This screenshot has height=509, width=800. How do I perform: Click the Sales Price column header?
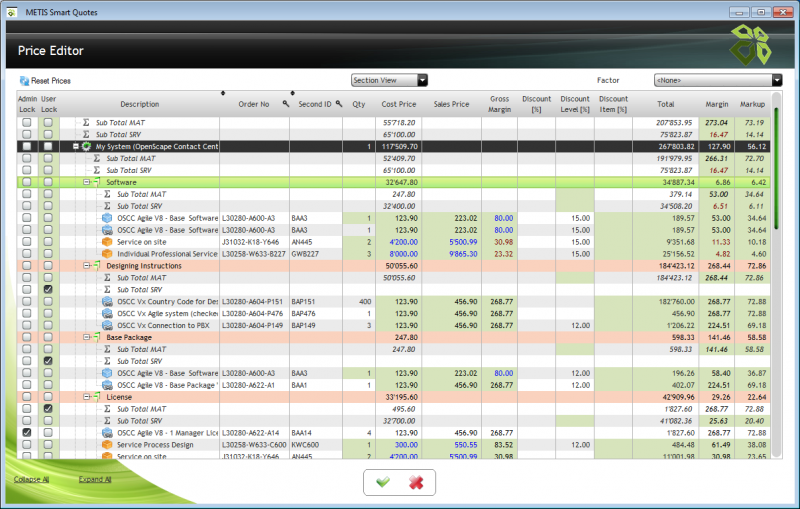coord(451,104)
